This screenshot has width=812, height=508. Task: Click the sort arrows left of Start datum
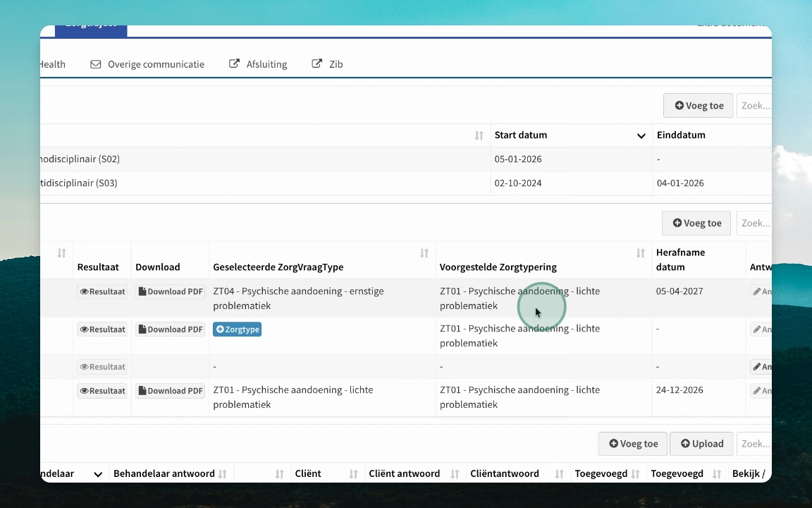click(479, 135)
